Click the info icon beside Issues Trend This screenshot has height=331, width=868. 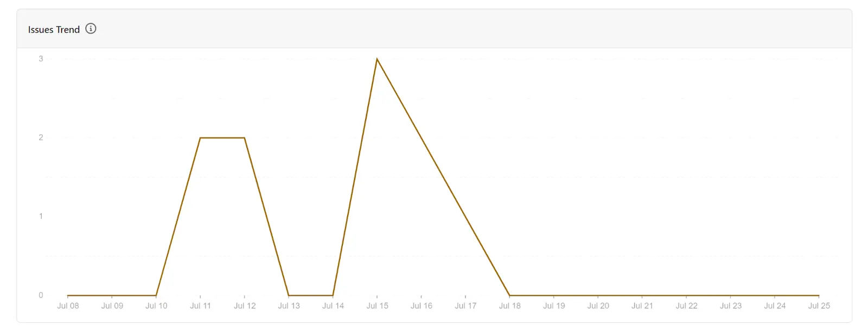[91, 29]
